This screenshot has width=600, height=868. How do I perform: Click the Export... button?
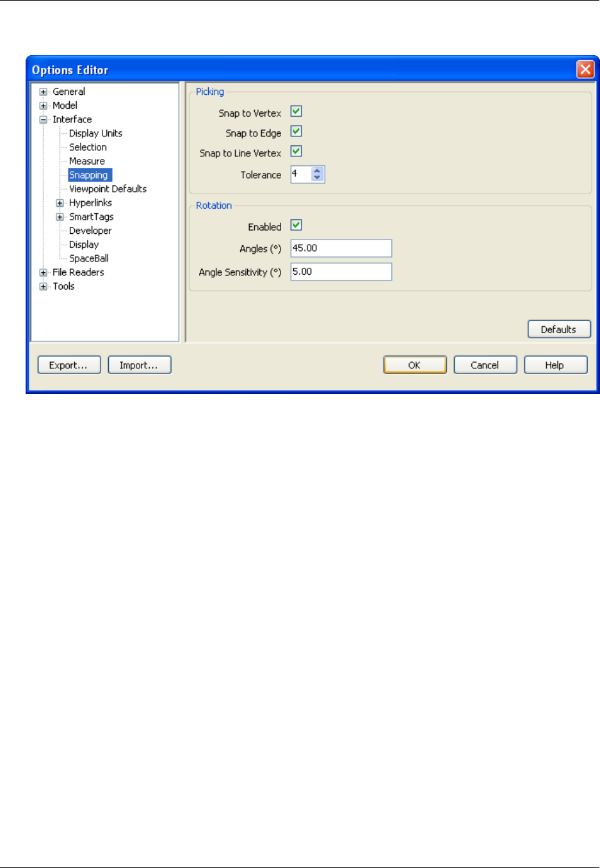(x=69, y=365)
